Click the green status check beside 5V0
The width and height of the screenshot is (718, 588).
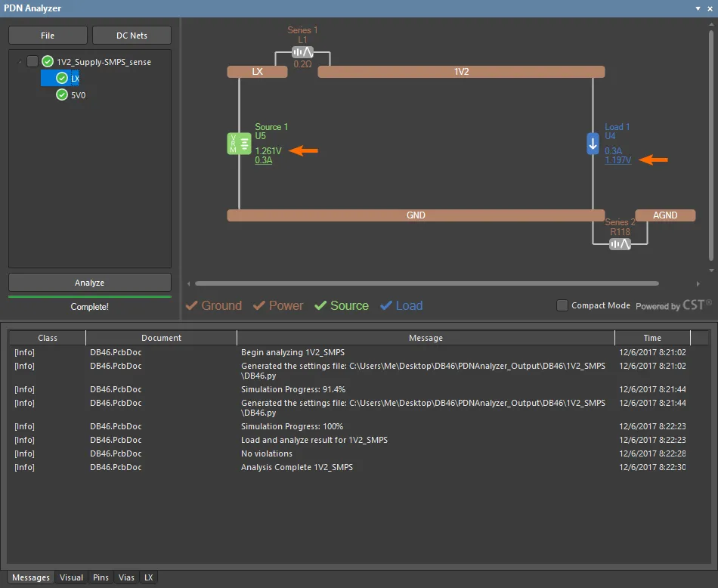(x=62, y=95)
